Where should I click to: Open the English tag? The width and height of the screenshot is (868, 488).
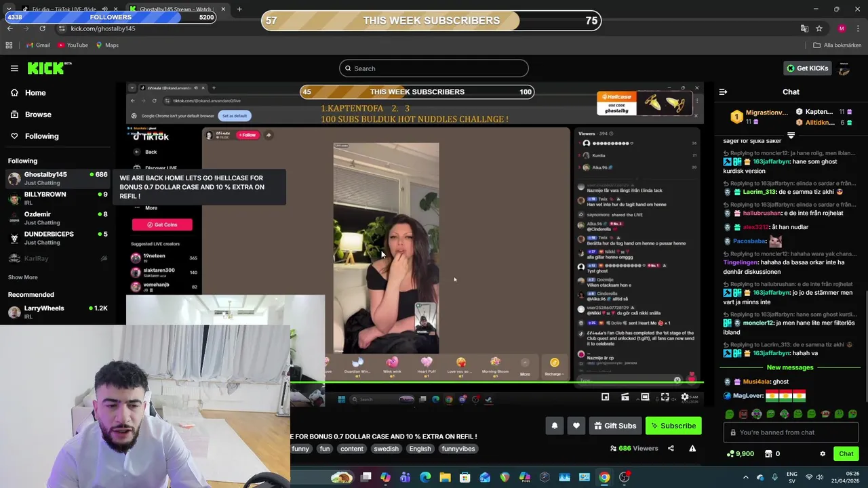pyautogui.click(x=420, y=449)
